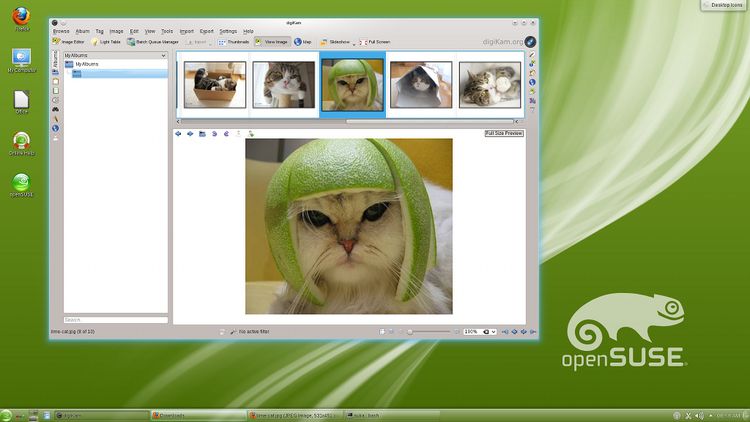Open the Settings menu
This screenshot has height=422, width=750.
(228, 31)
